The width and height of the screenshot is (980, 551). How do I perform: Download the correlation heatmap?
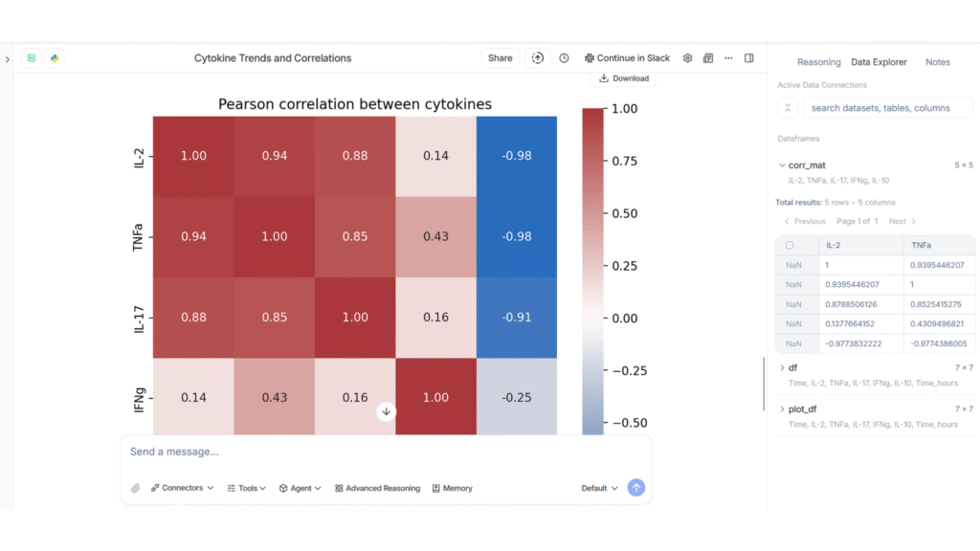(x=624, y=78)
